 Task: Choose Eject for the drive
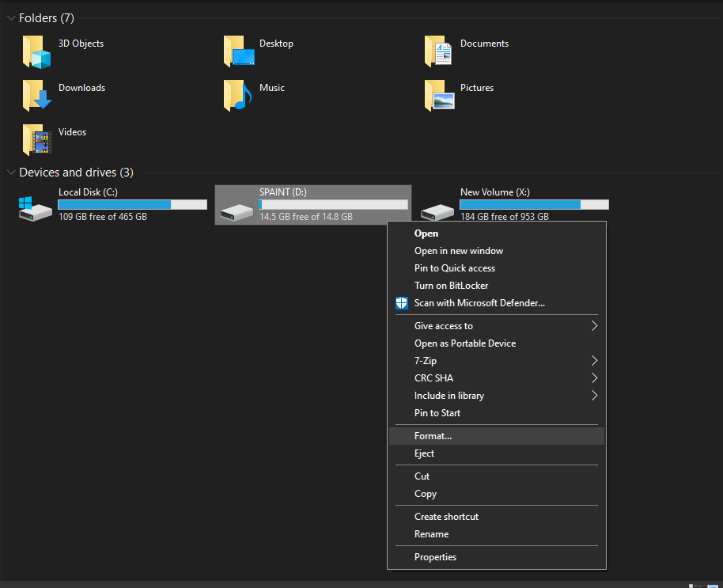click(x=497, y=453)
